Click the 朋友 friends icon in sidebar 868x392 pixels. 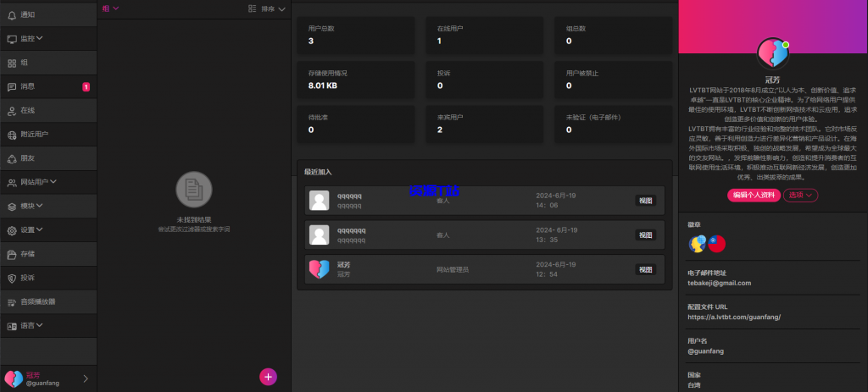(x=12, y=157)
